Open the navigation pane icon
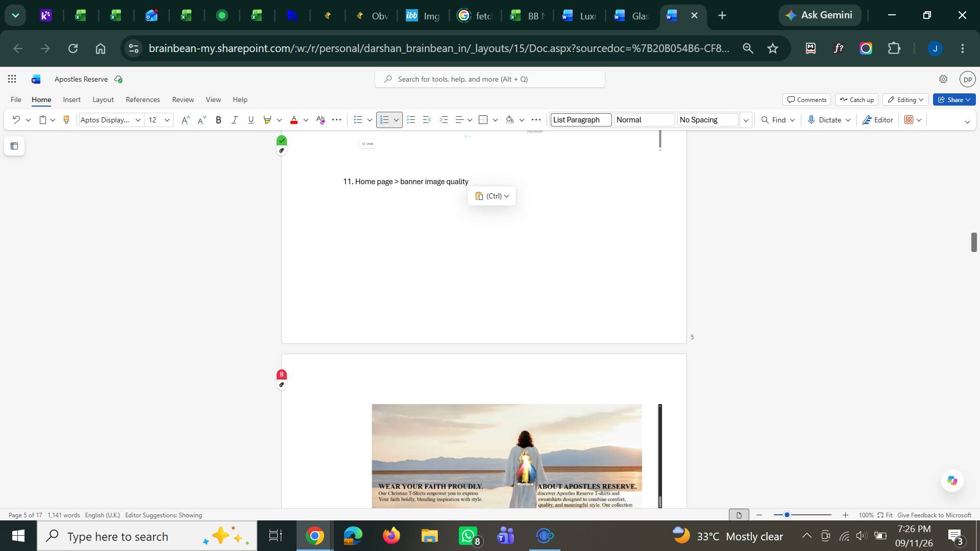 coord(14,146)
